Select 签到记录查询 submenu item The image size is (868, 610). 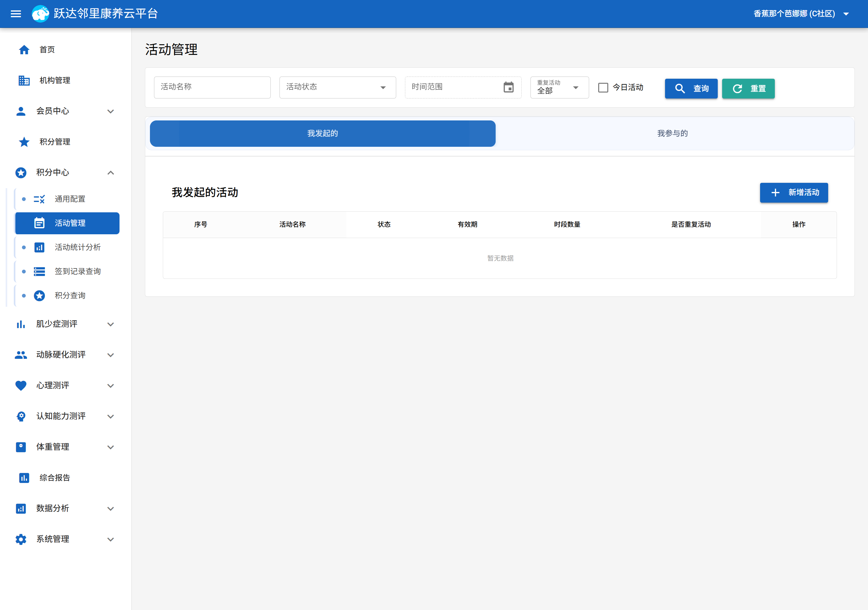point(67,271)
